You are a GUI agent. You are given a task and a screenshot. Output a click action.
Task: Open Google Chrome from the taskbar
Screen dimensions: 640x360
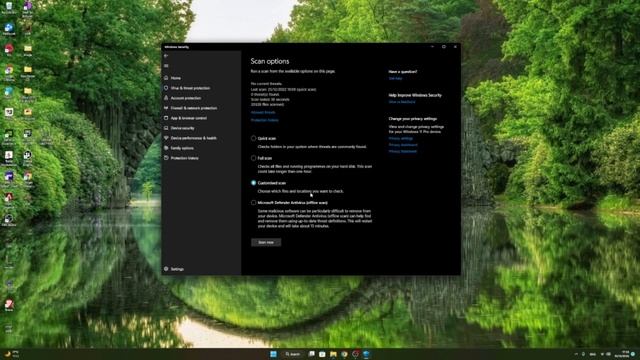click(x=344, y=354)
